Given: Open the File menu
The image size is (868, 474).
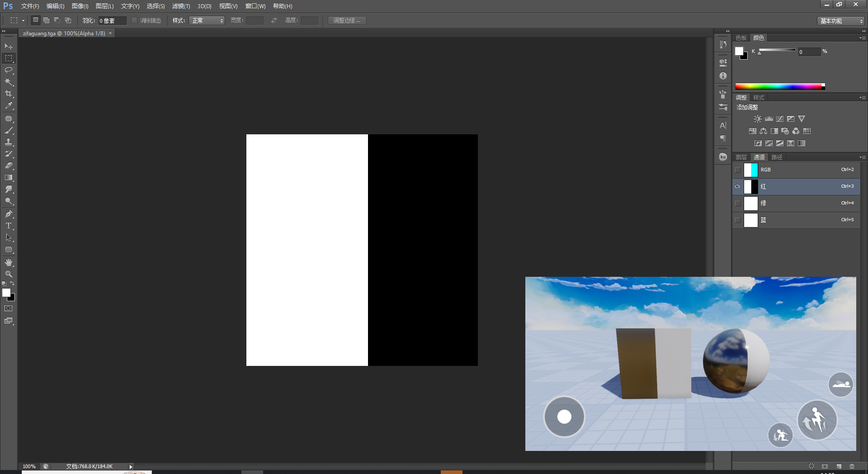Looking at the screenshot, I should (x=30, y=6).
